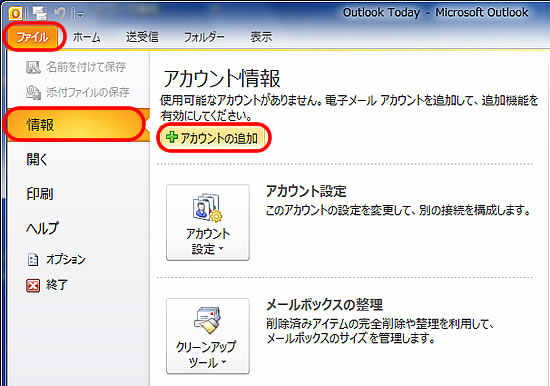Click the red X exit icon
This screenshot has height=386, width=550.
click(x=33, y=285)
